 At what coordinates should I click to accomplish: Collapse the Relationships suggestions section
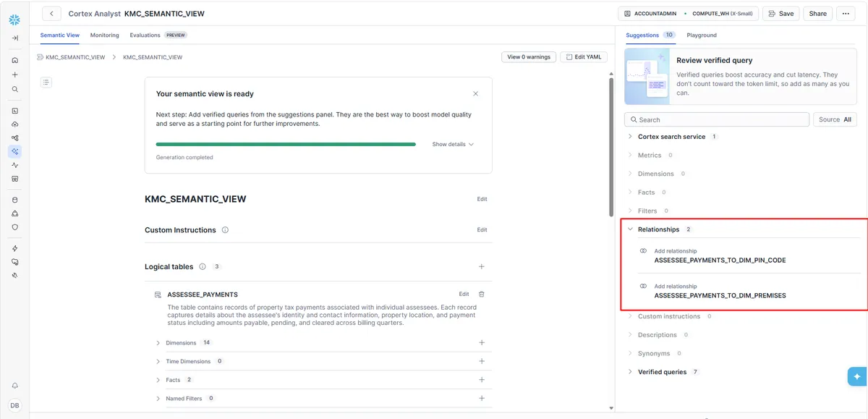point(630,229)
